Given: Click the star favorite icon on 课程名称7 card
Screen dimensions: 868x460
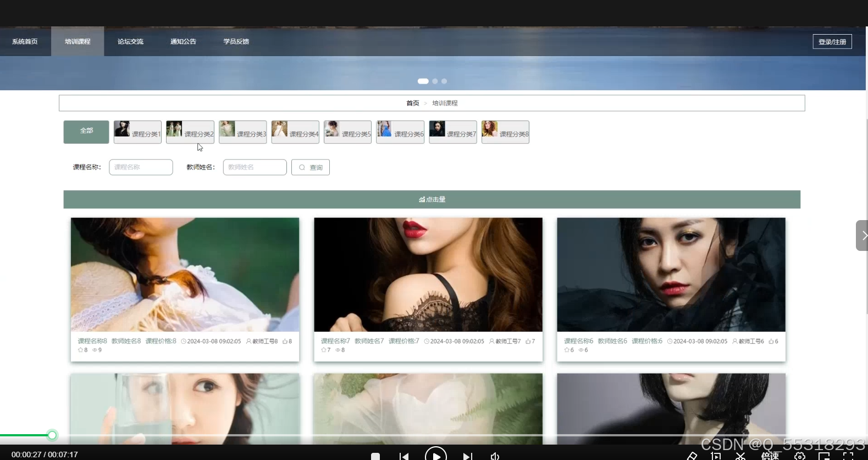Looking at the screenshot, I should coord(323,350).
